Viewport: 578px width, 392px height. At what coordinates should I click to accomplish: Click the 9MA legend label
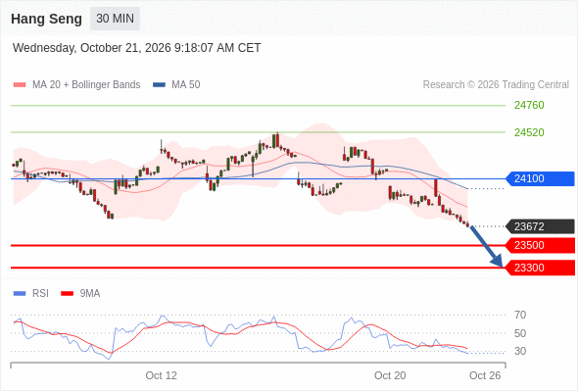click(x=90, y=294)
